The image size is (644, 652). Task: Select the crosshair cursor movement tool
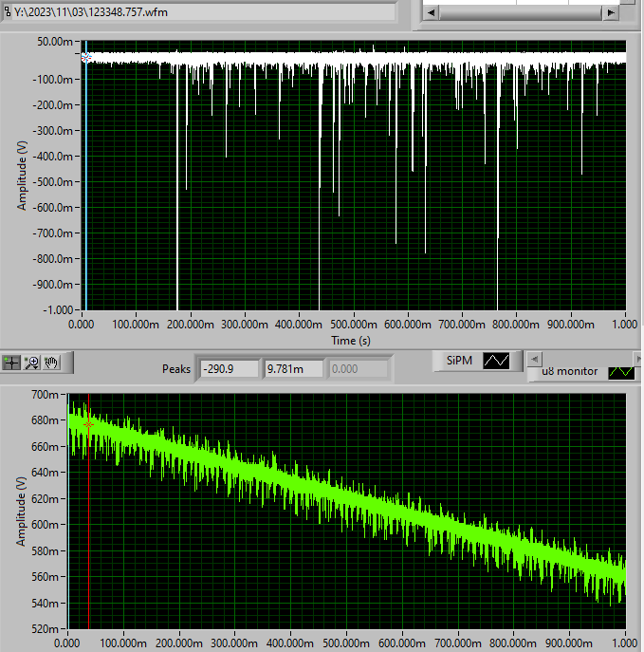point(11,363)
